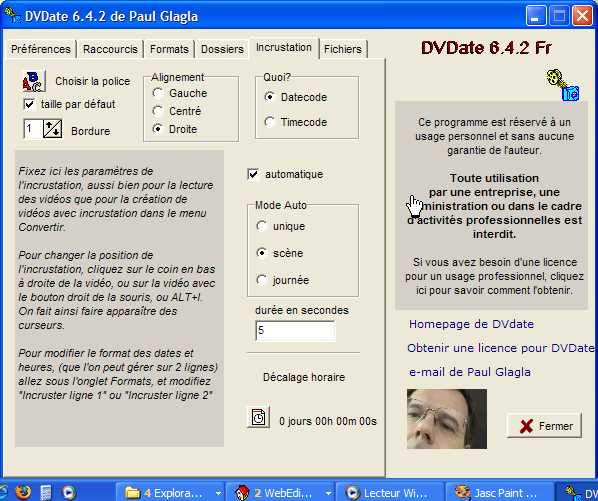Switch to Jasc Paint taskbar button
The height and width of the screenshot is (501, 598).
click(499, 493)
